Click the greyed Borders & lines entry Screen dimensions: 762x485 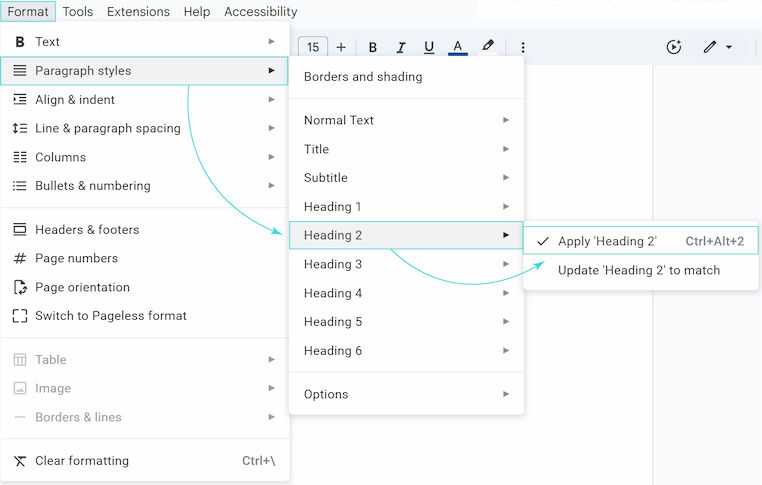(145, 417)
